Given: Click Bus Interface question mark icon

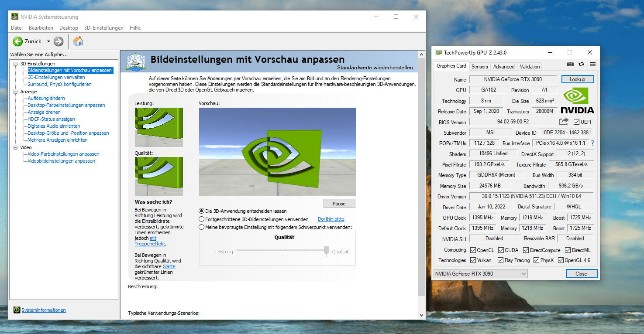Looking at the screenshot, I should (x=592, y=143).
